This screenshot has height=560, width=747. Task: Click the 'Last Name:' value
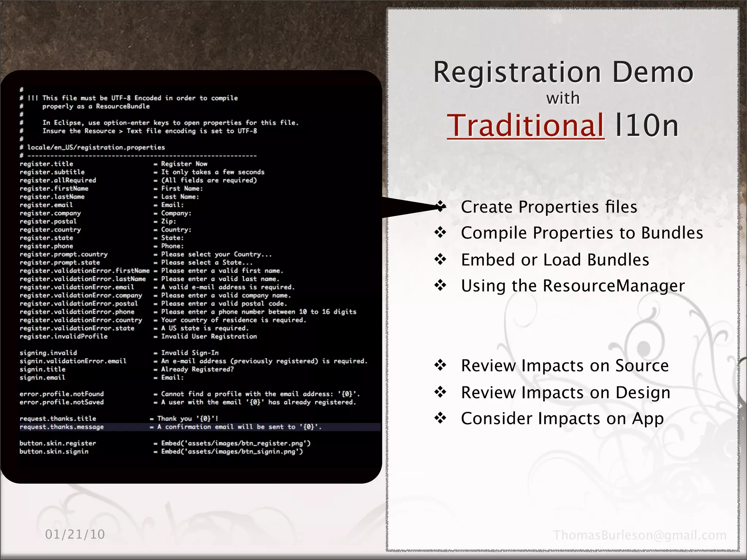point(180,197)
